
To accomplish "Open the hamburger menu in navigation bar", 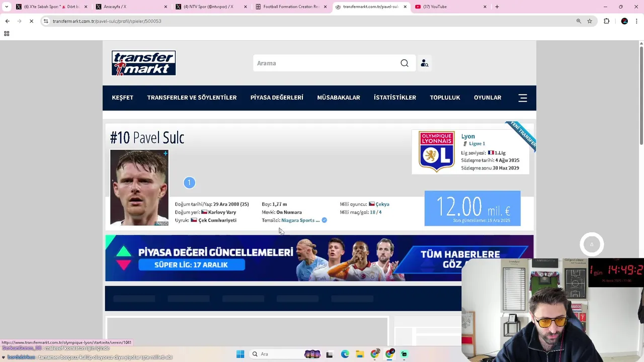I will [x=523, y=98].
